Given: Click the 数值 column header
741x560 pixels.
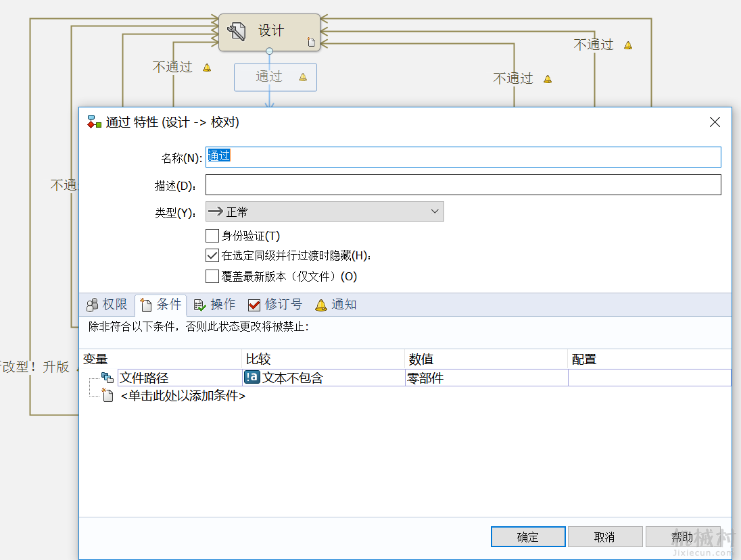Looking at the screenshot, I should point(486,359).
